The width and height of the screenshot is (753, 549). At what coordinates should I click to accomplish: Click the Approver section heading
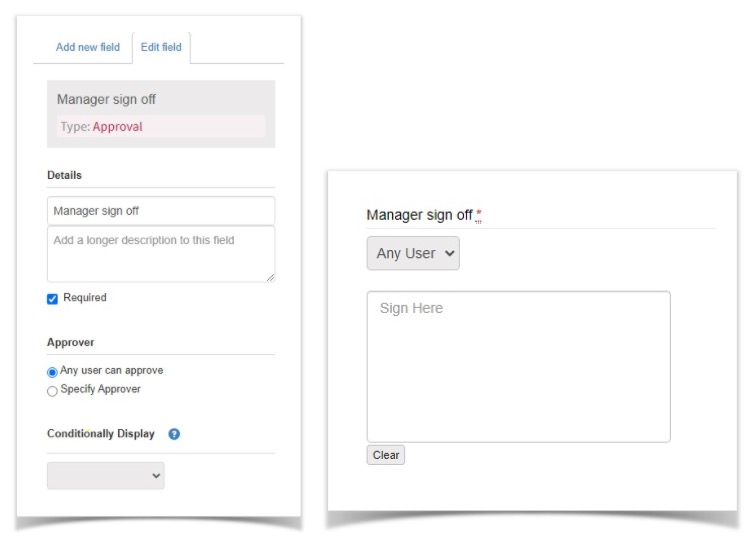pyautogui.click(x=71, y=342)
